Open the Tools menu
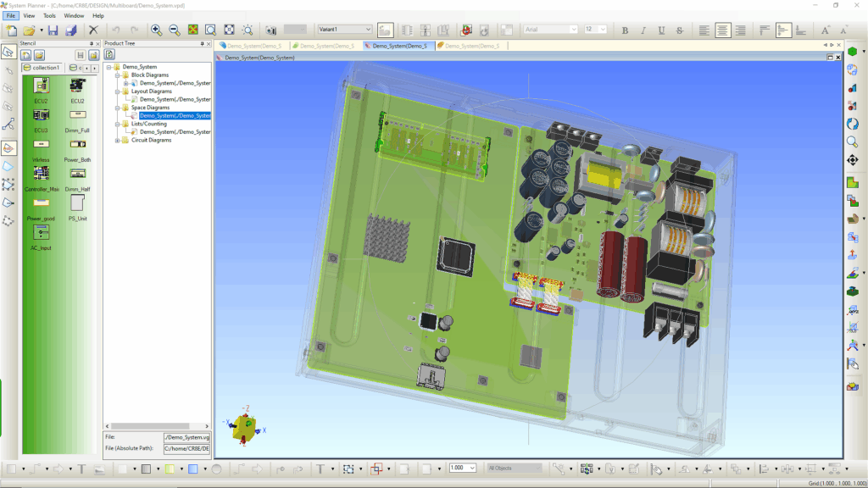The height and width of the screenshot is (488, 868). [50, 15]
